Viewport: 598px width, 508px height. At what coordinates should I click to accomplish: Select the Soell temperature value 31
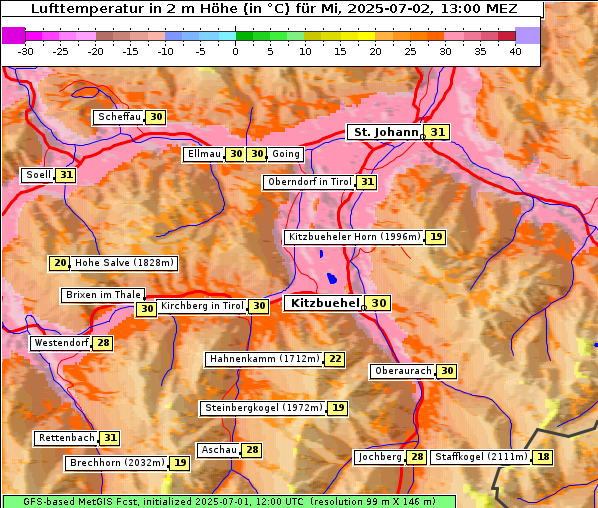pyautogui.click(x=66, y=175)
